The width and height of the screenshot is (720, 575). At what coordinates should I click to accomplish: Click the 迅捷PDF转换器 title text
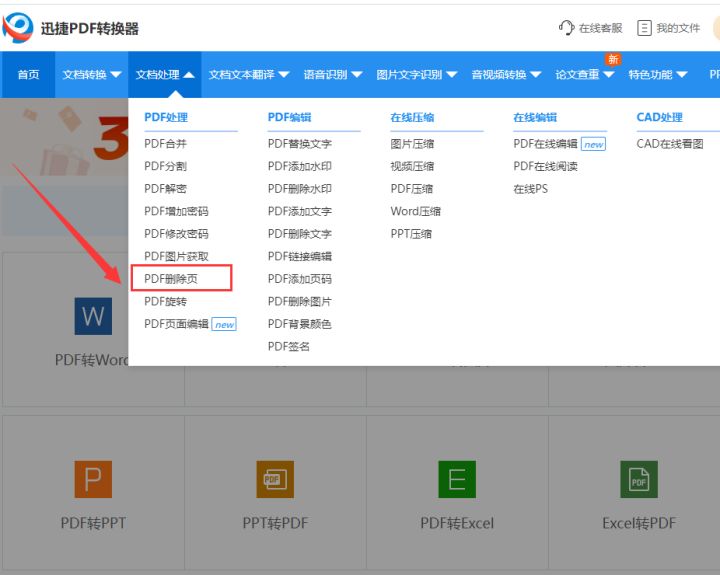coord(90,28)
